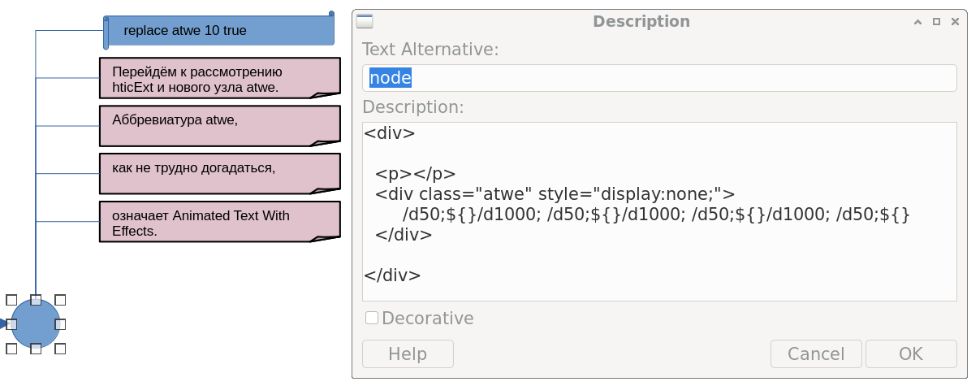980x386 pixels.
Task: Click the bottom-middle selection handle of the circle
Action: 36,349
